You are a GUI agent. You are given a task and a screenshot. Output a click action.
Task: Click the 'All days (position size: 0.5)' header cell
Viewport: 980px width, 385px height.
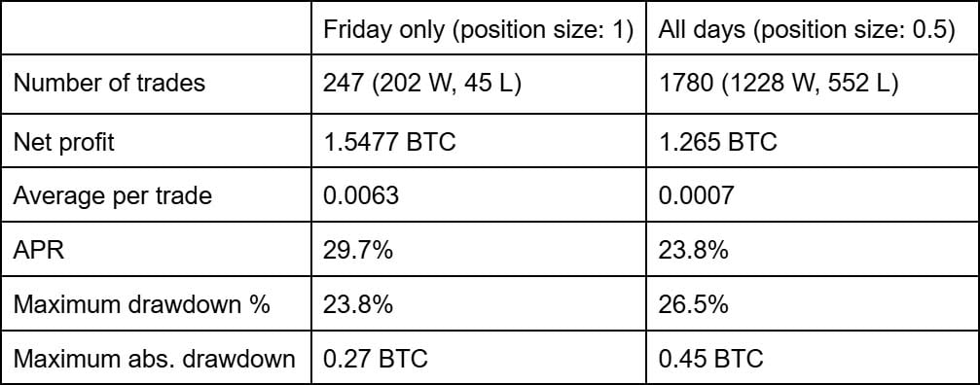click(813, 28)
